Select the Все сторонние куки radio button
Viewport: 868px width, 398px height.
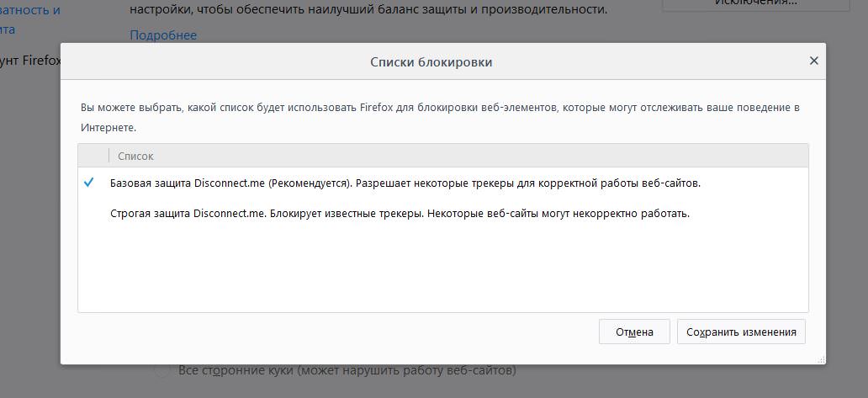click(162, 370)
